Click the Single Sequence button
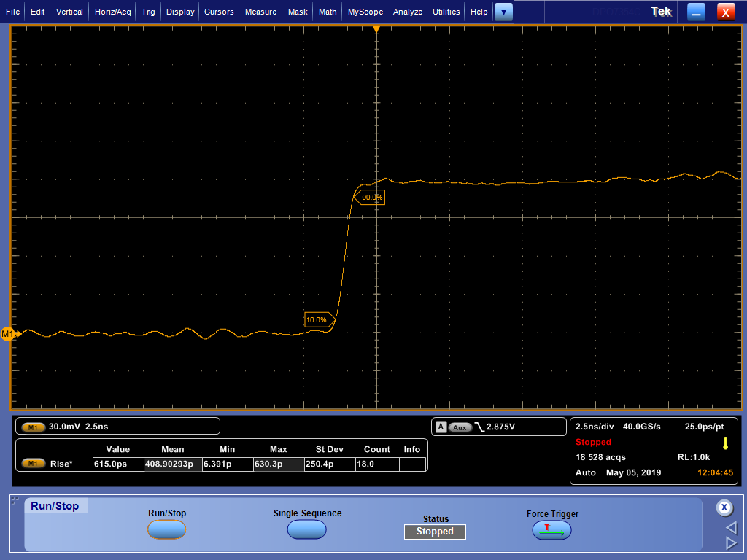The width and height of the screenshot is (747, 560). pos(307,529)
